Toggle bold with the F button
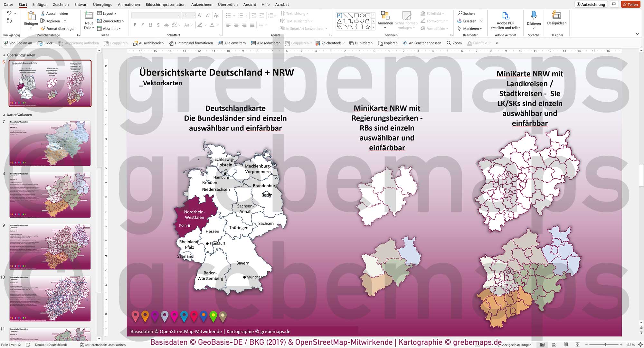Viewport: 644px width, 348px height. [x=134, y=25]
